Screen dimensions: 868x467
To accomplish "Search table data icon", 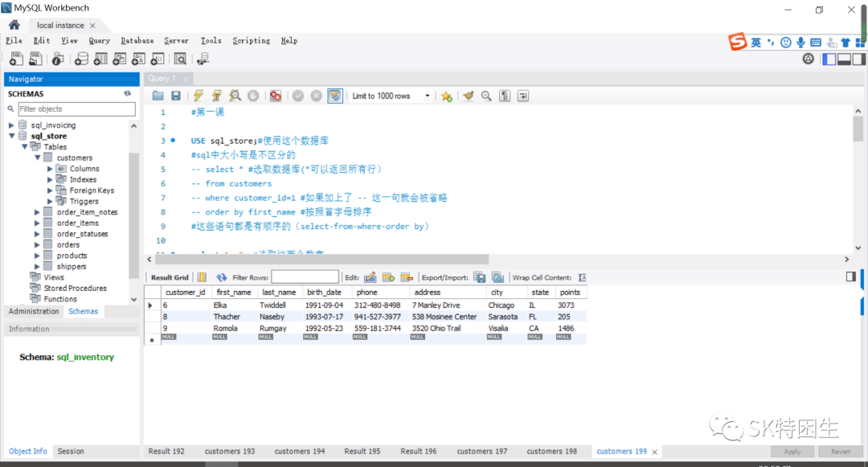I will 181,59.
